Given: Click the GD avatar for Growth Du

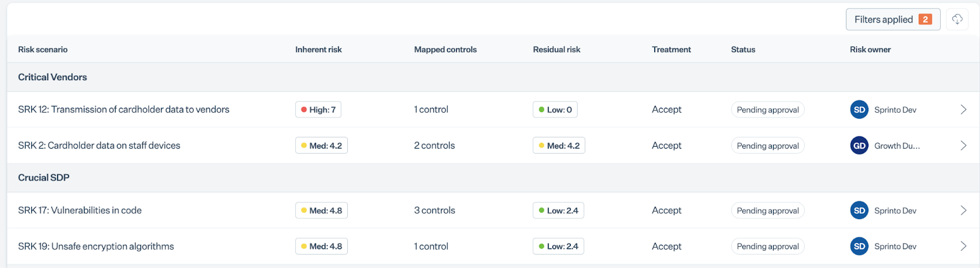Looking at the screenshot, I should 859,146.
